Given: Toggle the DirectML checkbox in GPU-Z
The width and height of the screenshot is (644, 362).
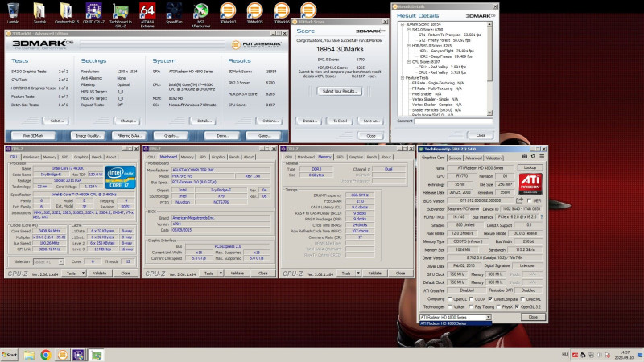Looking at the screenshot, I should tap(522, 298).
